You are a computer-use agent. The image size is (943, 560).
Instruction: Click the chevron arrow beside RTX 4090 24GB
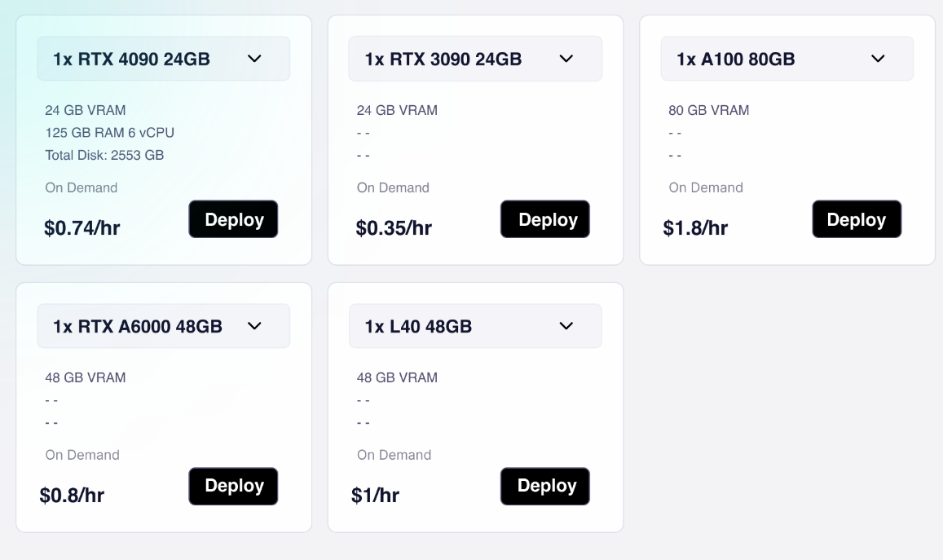click(x=254, y=59)
